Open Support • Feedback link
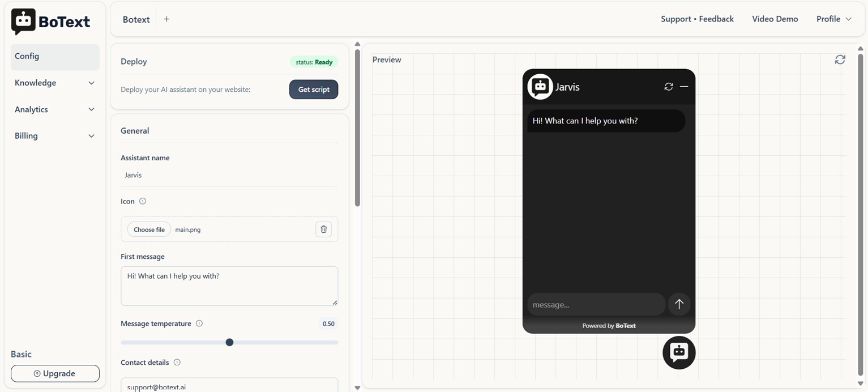 [697, 19]
